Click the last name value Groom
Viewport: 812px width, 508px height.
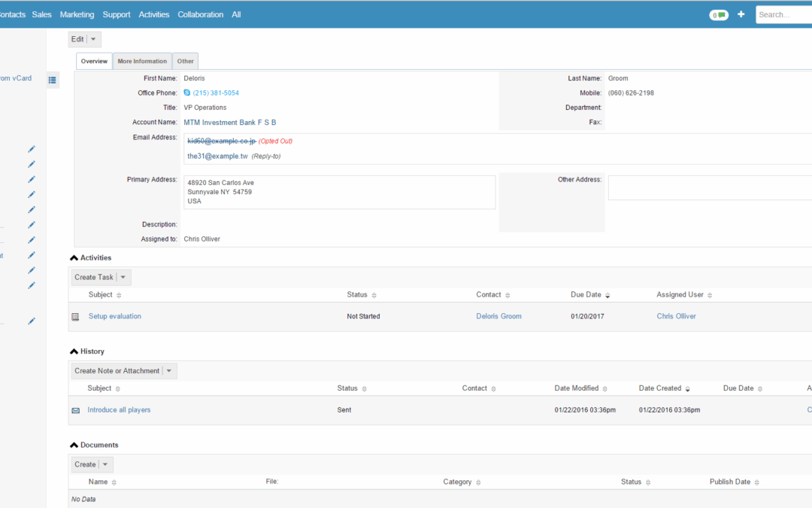(x=618, y=79)
